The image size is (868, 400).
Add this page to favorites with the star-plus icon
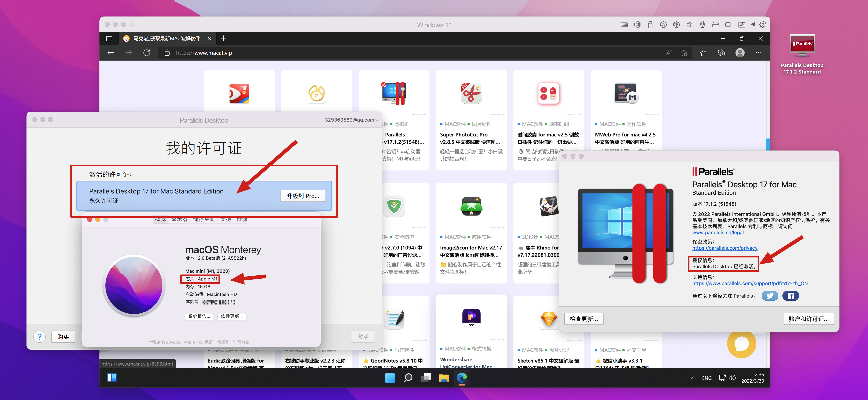[x=684, y=53]
